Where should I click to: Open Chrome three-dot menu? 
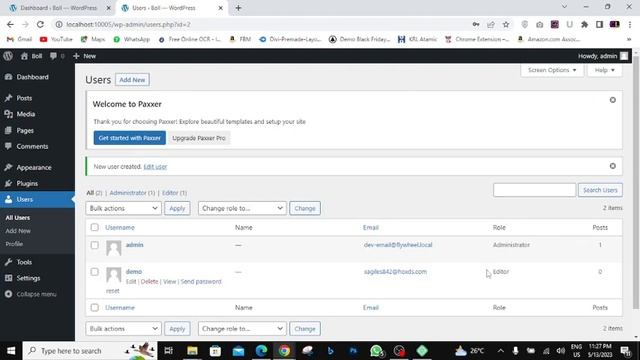tap(631, 24)
